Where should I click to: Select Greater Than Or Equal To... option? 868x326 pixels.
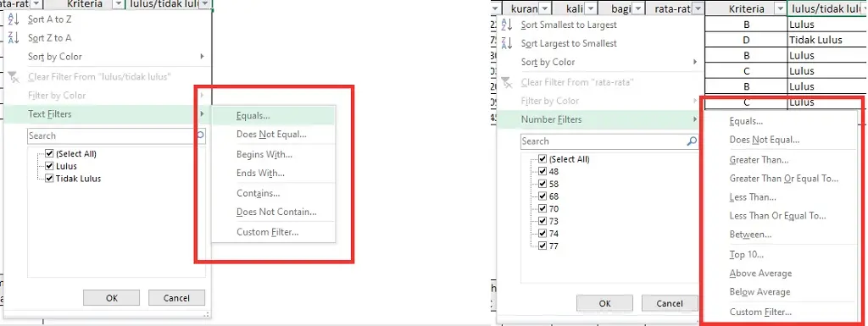(x=781, y=179)
